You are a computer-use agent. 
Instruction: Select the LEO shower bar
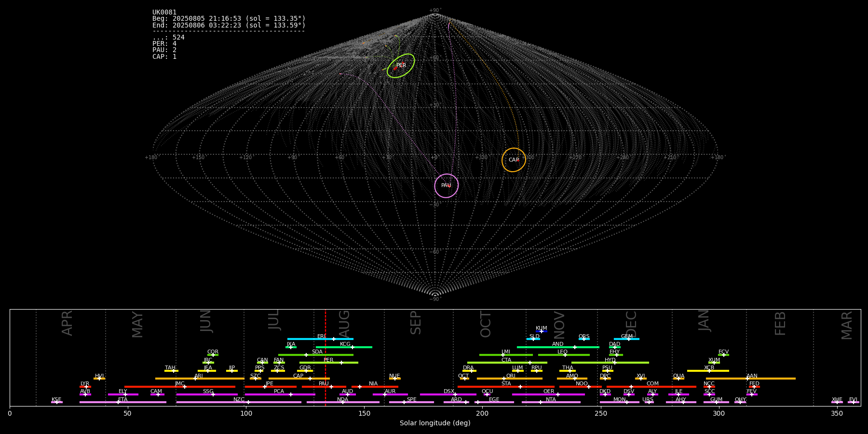564,355
